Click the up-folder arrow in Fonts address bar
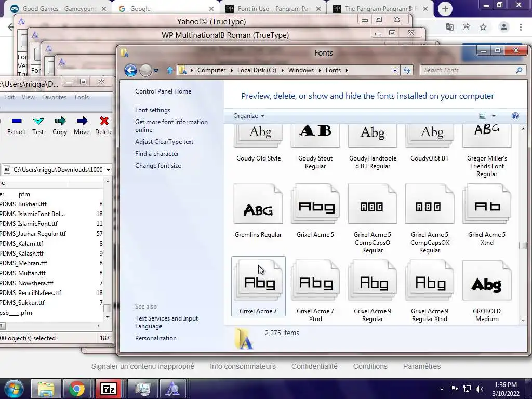 point(170,70)
